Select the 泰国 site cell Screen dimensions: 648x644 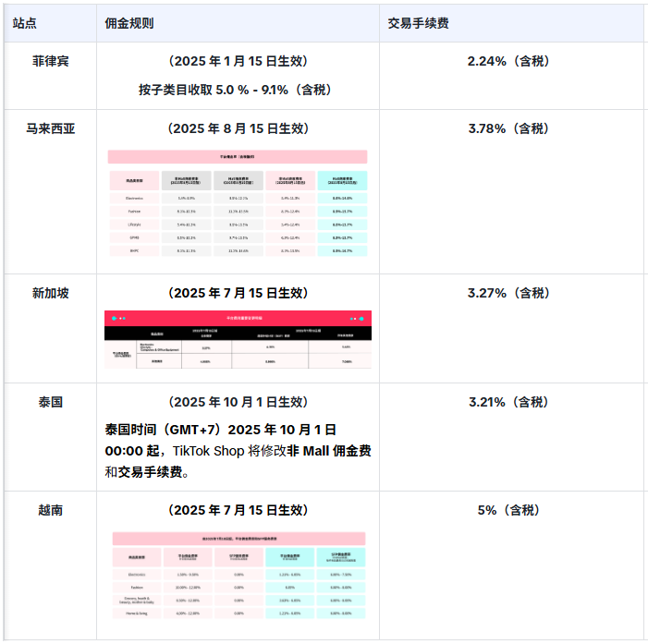tap(51, 403)
